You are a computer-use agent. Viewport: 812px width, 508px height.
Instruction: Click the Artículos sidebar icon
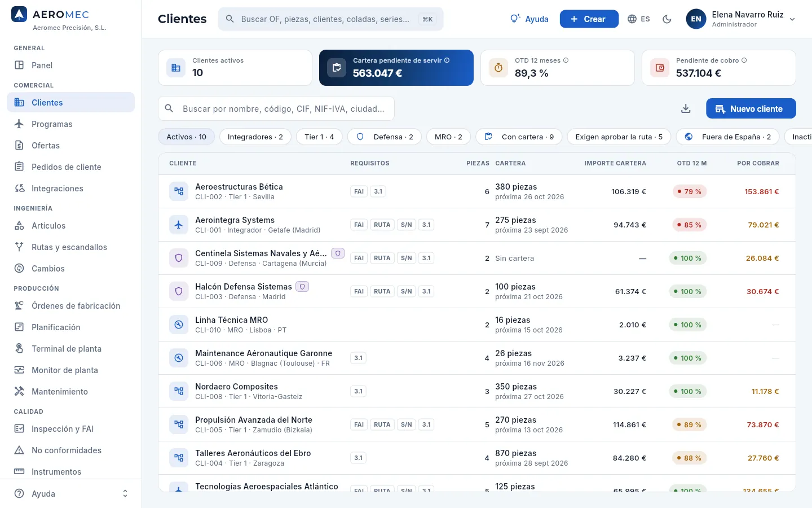(x=19, y=226)
